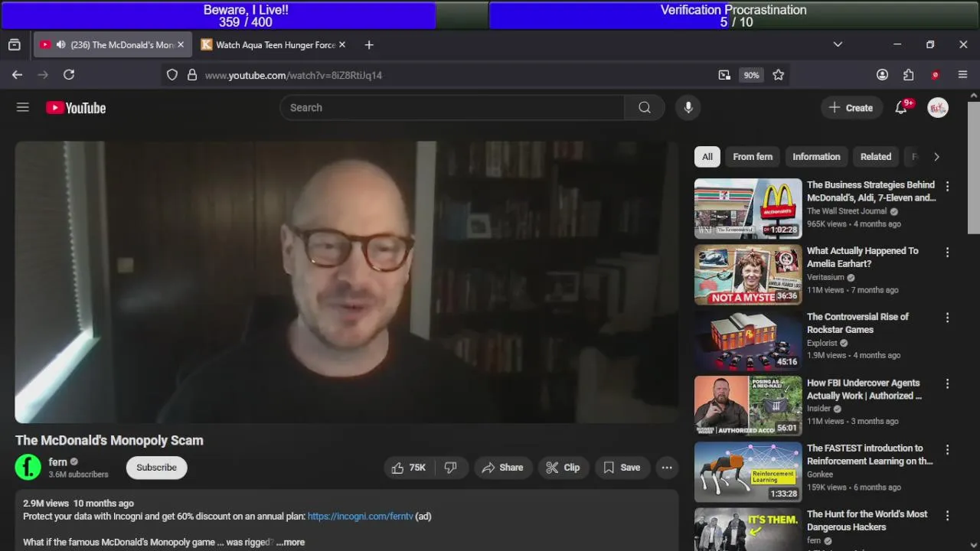Bookmark this page with star icon
Image resolution: width=980 pixels, height=551 pixels.
point(779,75)
